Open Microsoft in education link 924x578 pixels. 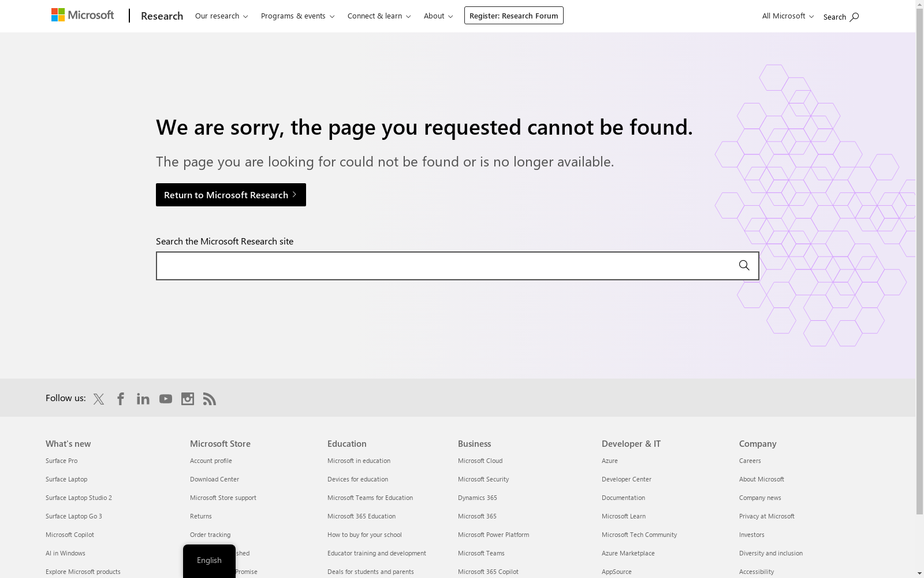pos(359,461)
